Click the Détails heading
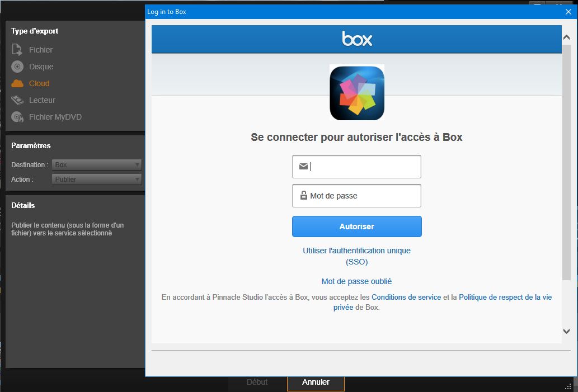 point(23,206)
